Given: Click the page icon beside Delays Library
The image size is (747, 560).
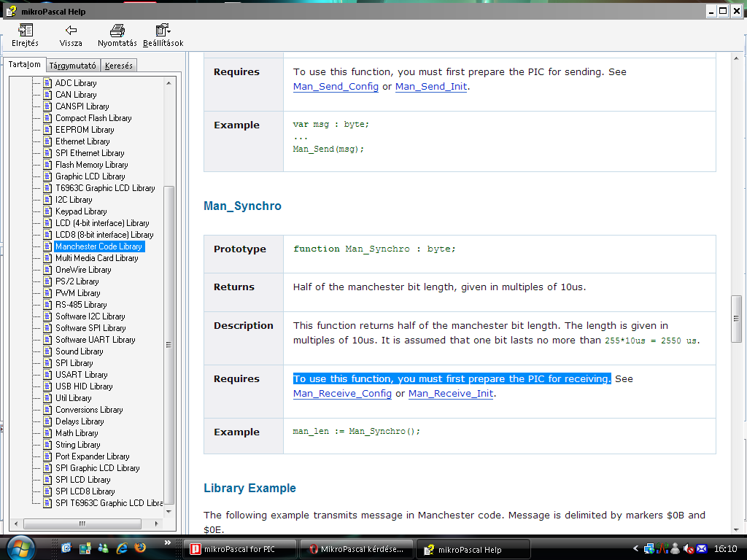Looking at the screenshot, I should [x=47, y=421].
